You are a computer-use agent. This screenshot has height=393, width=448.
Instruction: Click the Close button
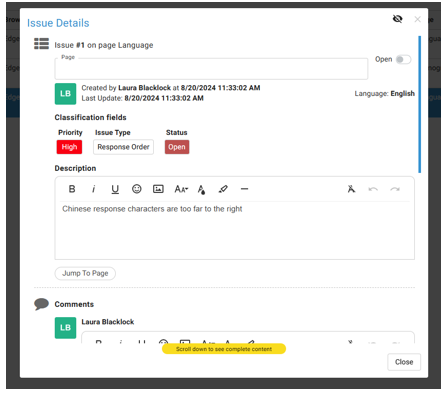(404, 362)
